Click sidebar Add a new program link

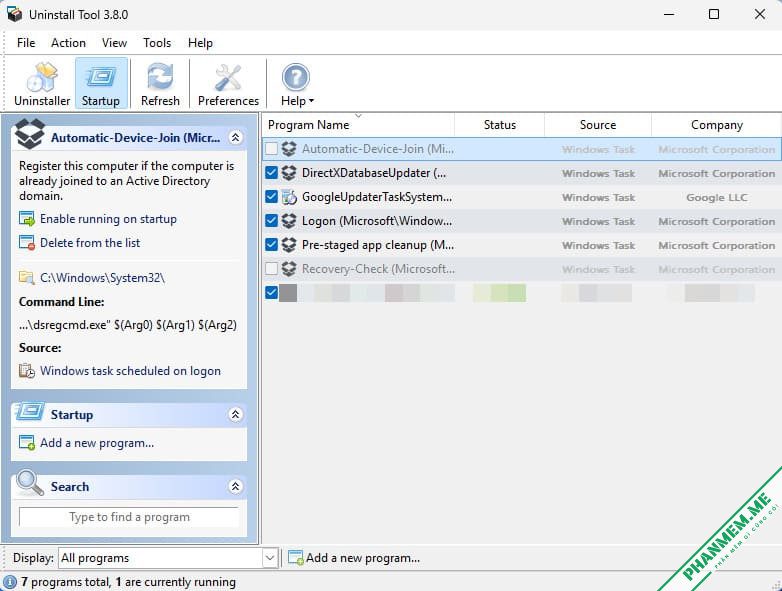97,443
